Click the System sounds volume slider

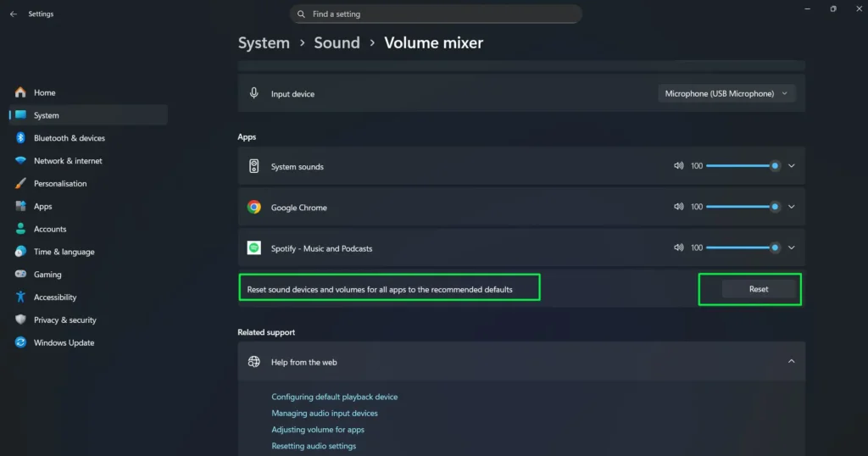743,165
